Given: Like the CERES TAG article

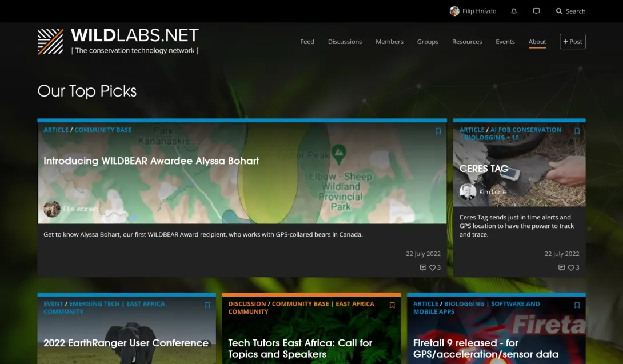Looking at the screenshot, I should click(x=571, y=267).
